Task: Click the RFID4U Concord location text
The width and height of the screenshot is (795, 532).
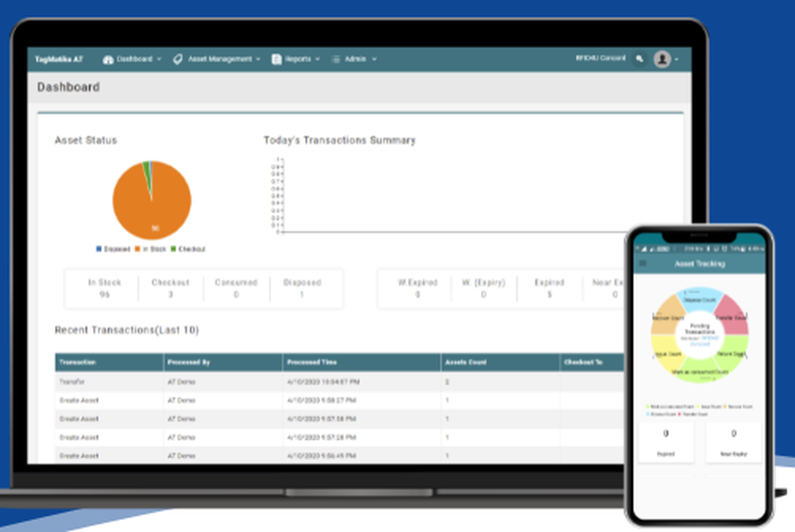Action: pos(601,58)
